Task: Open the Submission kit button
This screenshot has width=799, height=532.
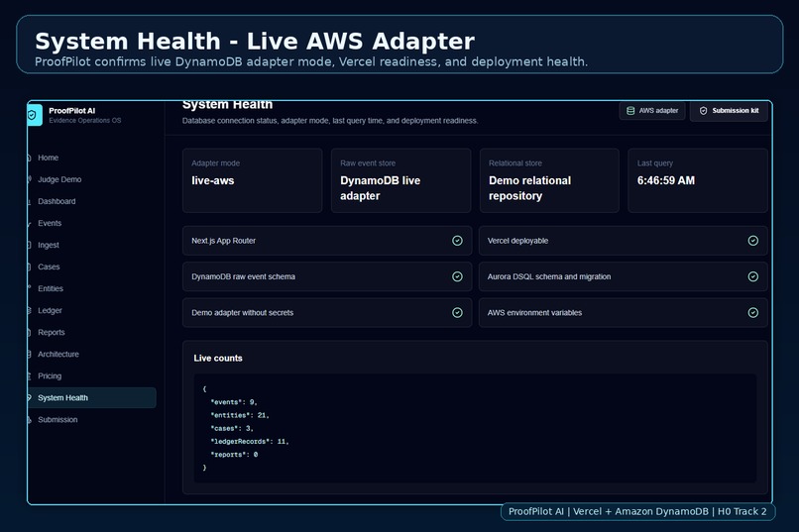Action: tap(729, 111)
